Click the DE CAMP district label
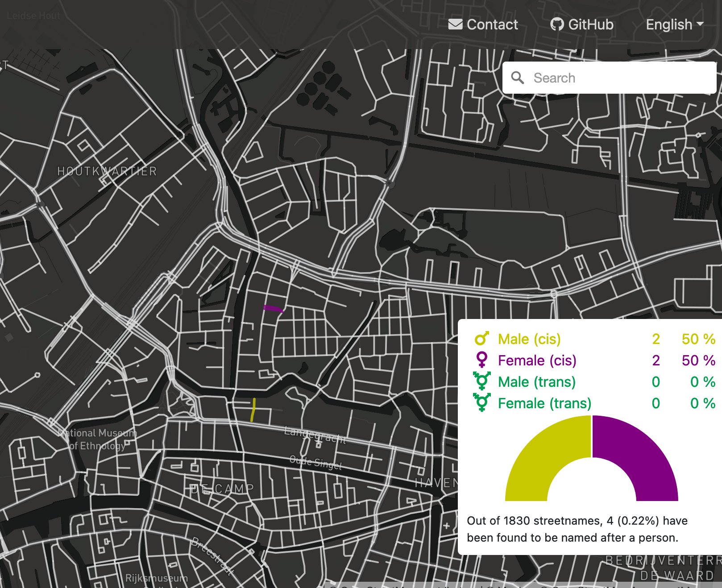The width and height of the screenshot is (722, 588). click(x=221, y=489)
